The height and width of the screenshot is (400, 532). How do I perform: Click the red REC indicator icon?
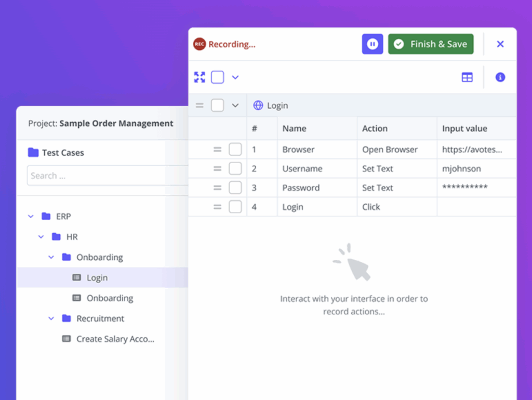click(x=199, y=44)
